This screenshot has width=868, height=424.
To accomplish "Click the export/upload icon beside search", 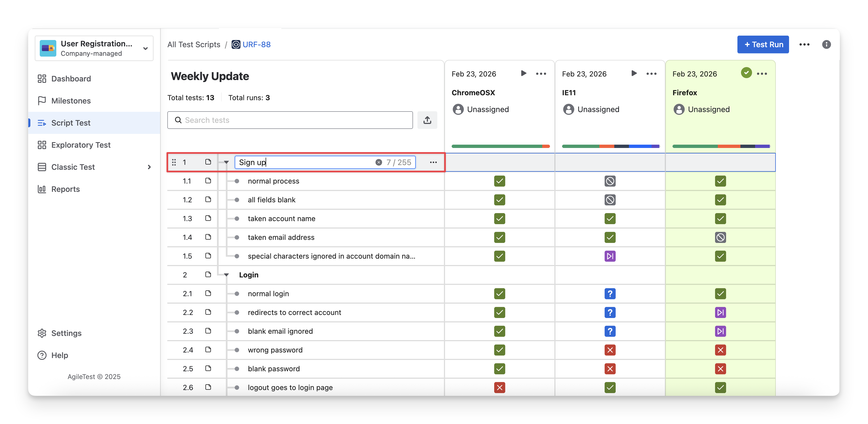I will [x=427, y=120].
